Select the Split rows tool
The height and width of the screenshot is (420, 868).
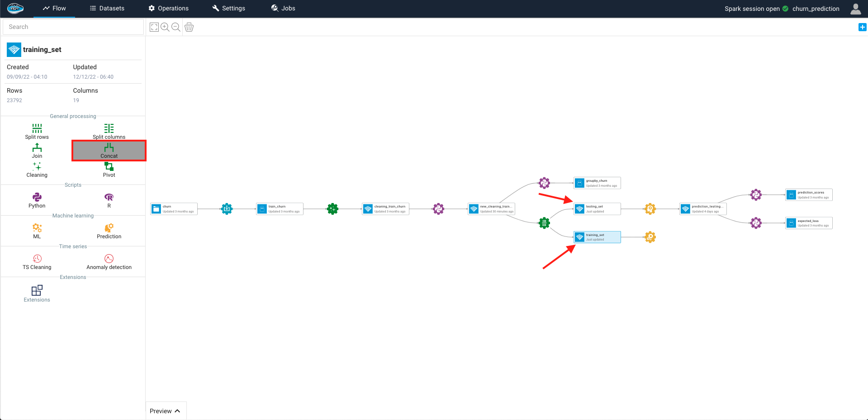click(x=37, y=131)
